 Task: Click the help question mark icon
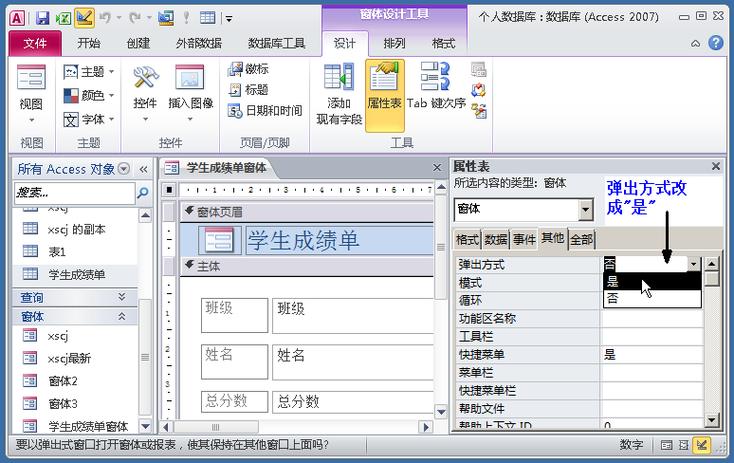(x=716, y=43)
